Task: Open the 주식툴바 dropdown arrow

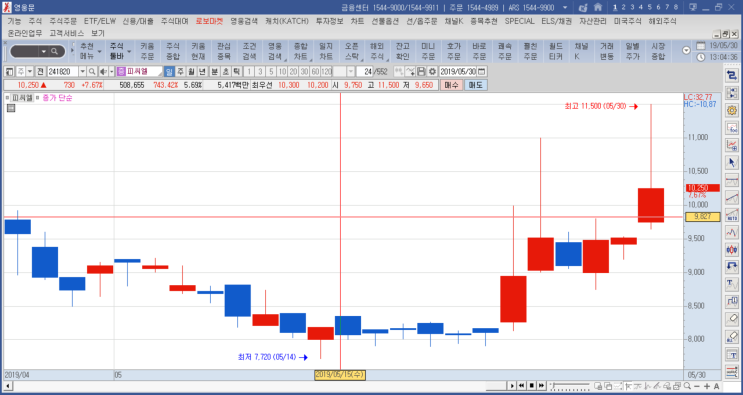Action: (129, 51)
